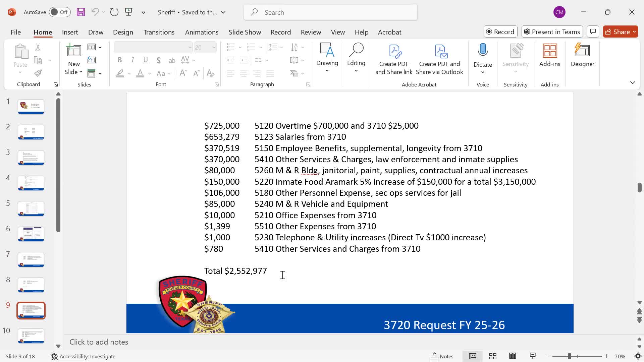Align text left
This screenshot has height=362, width=644.
(231, 73)
